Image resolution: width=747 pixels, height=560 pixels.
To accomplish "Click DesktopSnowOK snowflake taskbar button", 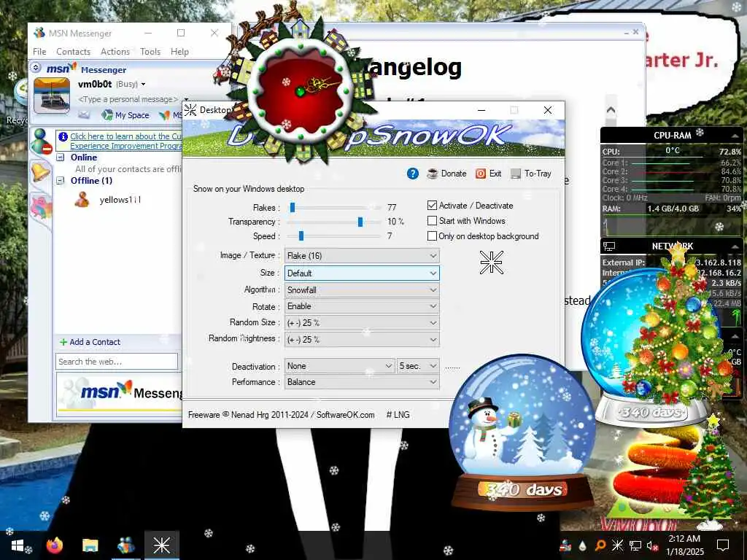I will (161, 545).
